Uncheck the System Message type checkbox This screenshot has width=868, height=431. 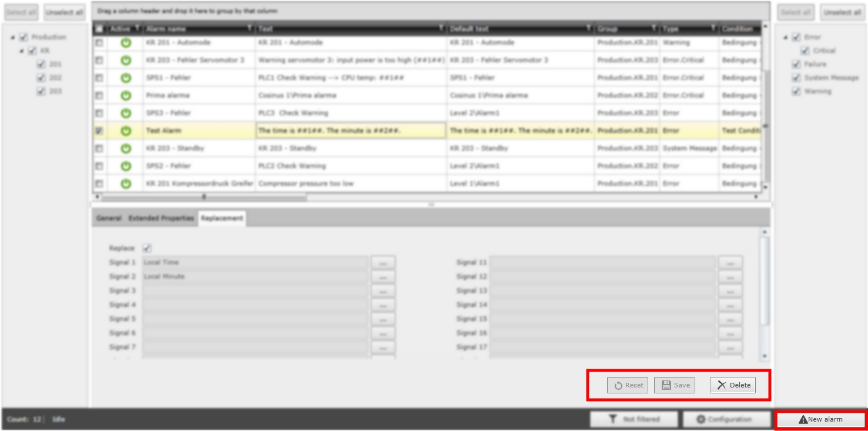tap(796, 78)
